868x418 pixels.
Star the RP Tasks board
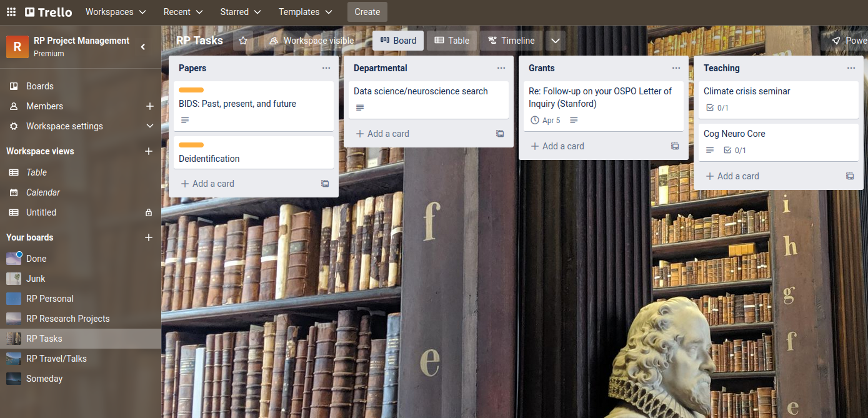243,41
